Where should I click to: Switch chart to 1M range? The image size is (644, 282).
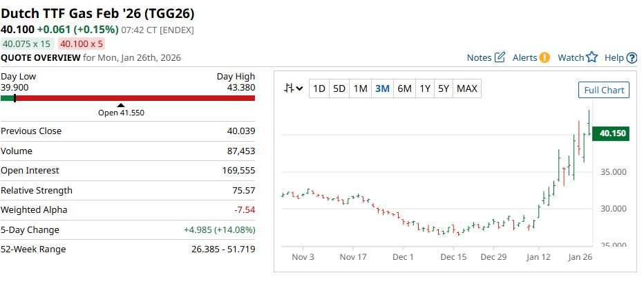(x=360, y=88)
